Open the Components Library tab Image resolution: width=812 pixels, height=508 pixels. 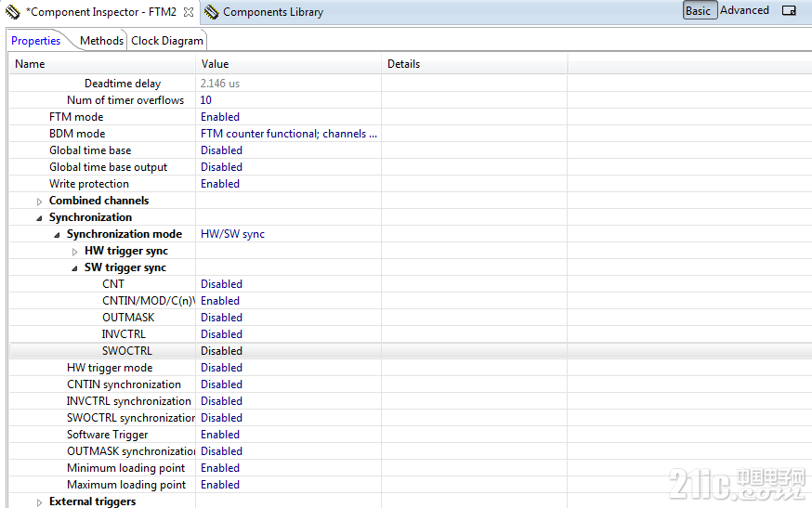273,12
